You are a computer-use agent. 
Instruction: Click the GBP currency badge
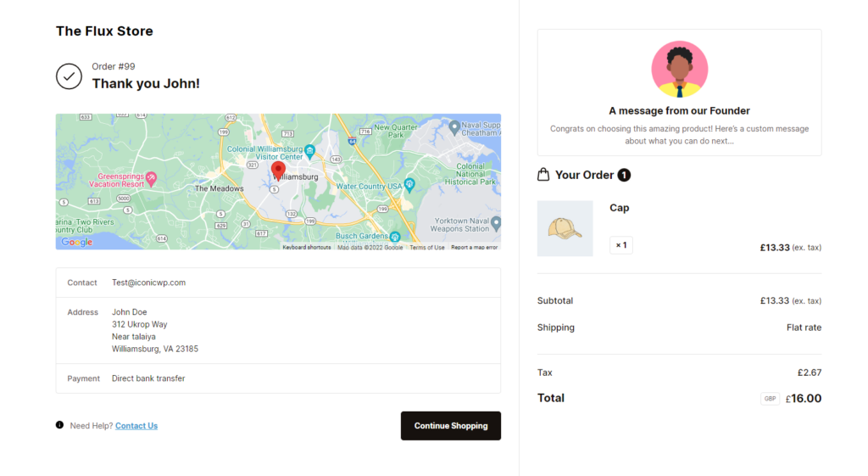pyautogui.click(x=770, y=399)
